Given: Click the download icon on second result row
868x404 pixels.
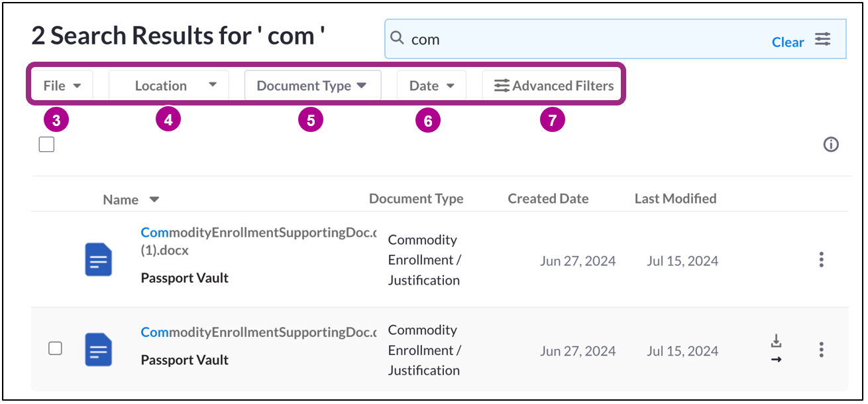Looking at the screenshot, I should point(775,340).
